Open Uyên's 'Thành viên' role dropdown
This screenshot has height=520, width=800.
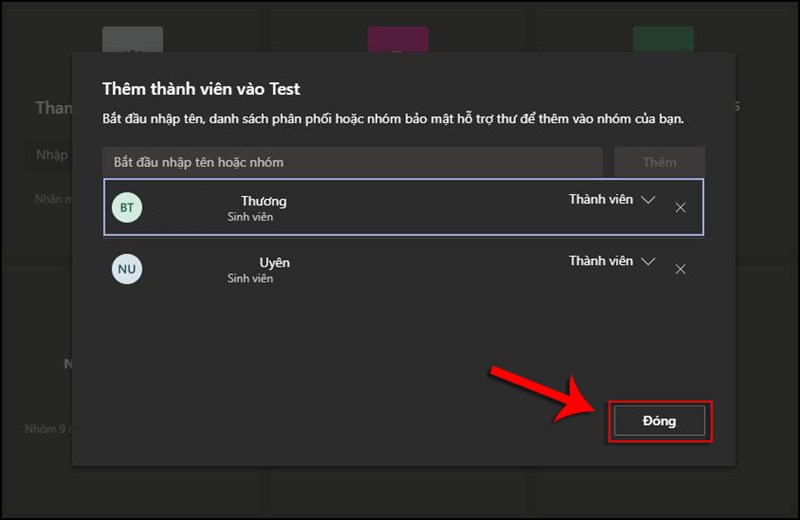(x=601, y=261)
